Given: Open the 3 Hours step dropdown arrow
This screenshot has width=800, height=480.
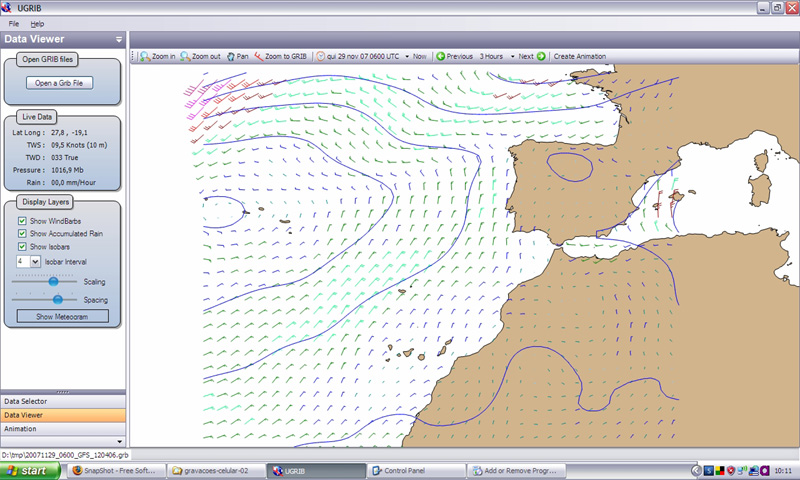Looking at the screenshot, I should 512,56.
